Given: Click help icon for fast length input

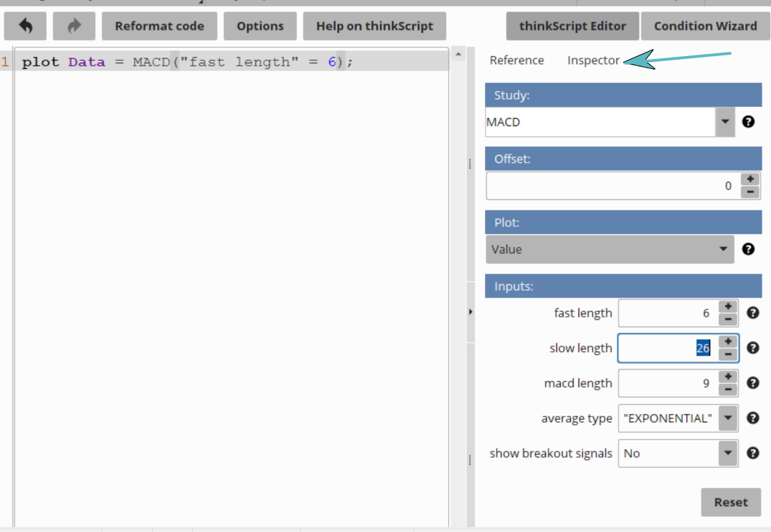Looking at the screenshot, I should (753, 313).
